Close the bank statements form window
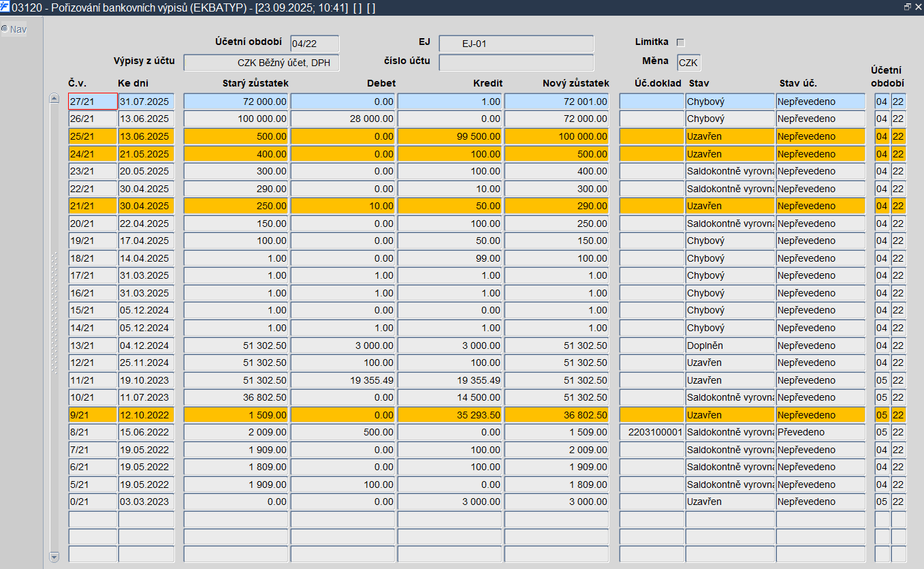The image size is (924, 569). pyautogui.click(x=918, y=7)
